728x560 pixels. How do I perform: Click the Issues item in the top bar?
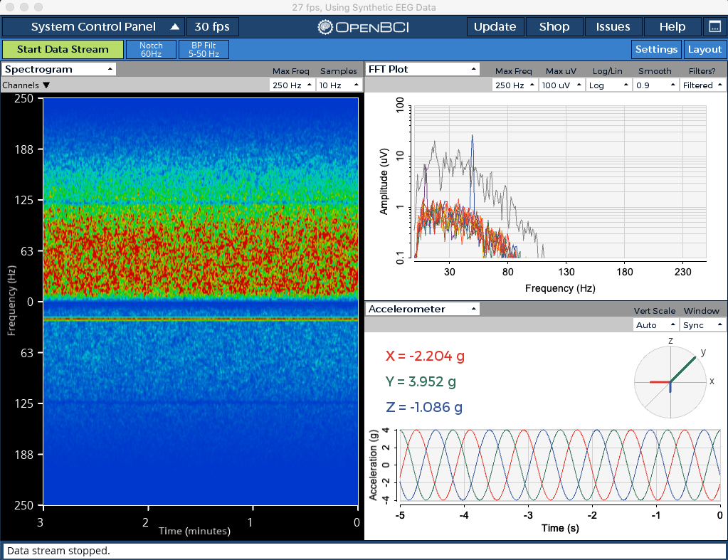coord(613,26)
